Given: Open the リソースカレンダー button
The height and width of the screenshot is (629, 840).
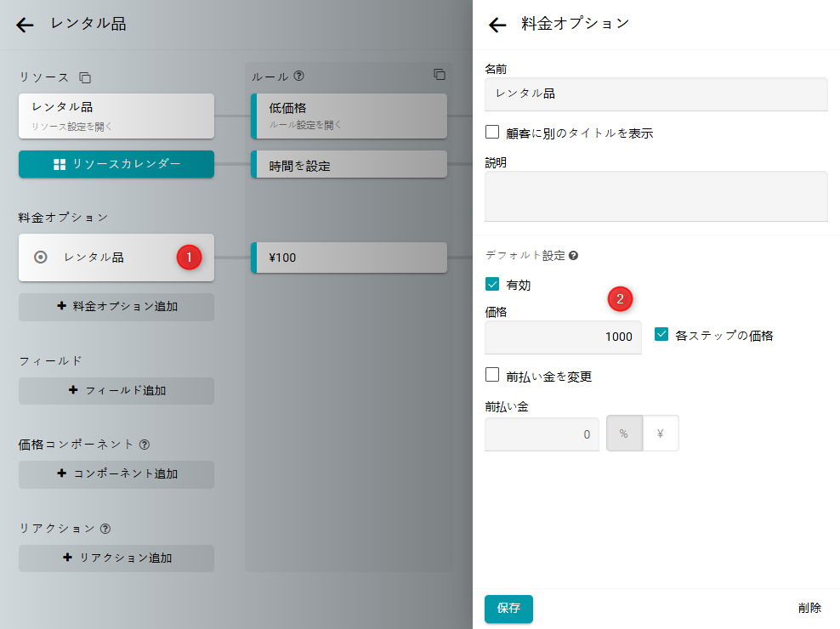Looking at the screenshot, I should [x=116, y=164].
